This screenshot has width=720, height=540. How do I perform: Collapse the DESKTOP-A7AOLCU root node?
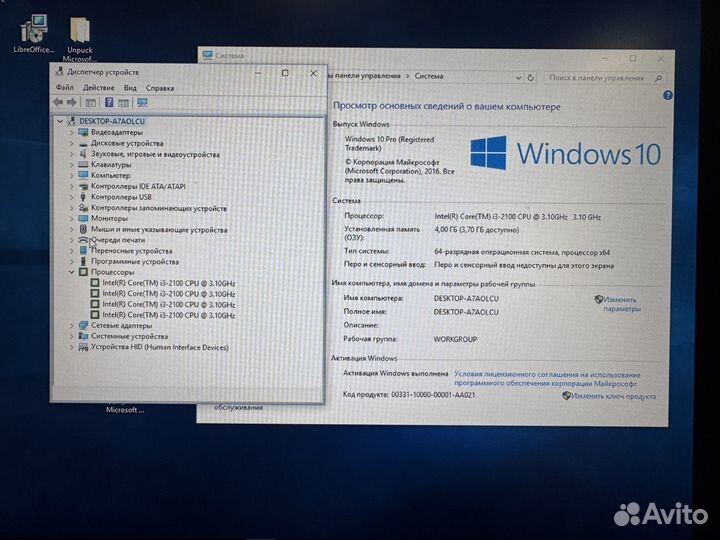click(x=60, y=121)
